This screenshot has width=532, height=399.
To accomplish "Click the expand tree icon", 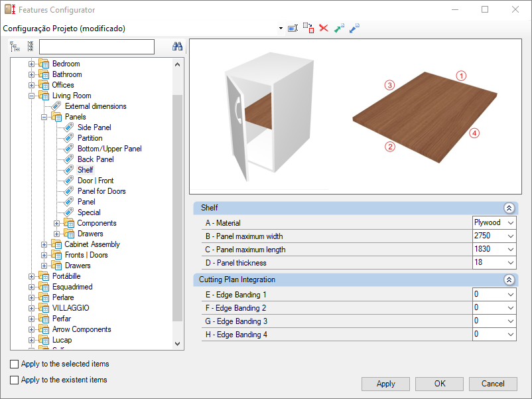I will click(x=15, y=46).
